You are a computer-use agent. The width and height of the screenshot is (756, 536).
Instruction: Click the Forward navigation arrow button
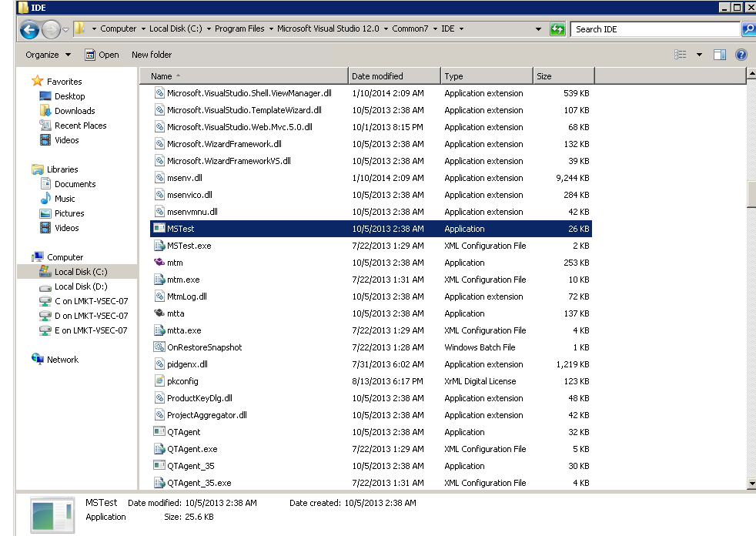click(x=51, y=30)
